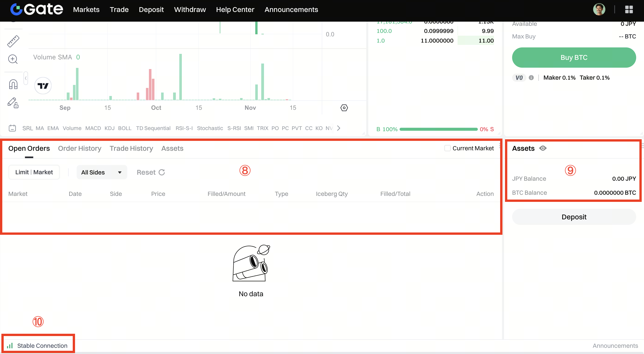Click the buy/sell ratio progress bar

click(438, 129)
